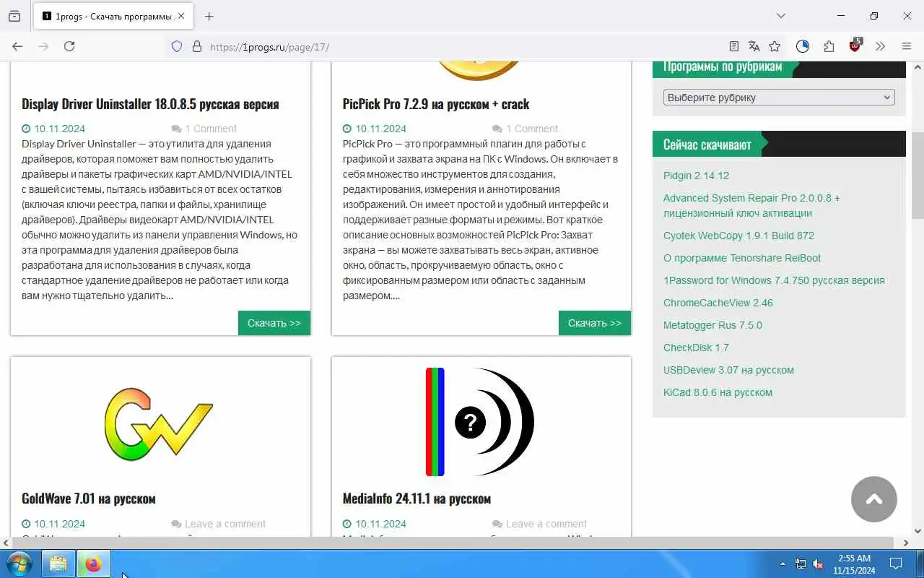Open 1 Comment link for Display Driver Uninstaller
This screenshot has width=924, height=578.
point(211,129)
